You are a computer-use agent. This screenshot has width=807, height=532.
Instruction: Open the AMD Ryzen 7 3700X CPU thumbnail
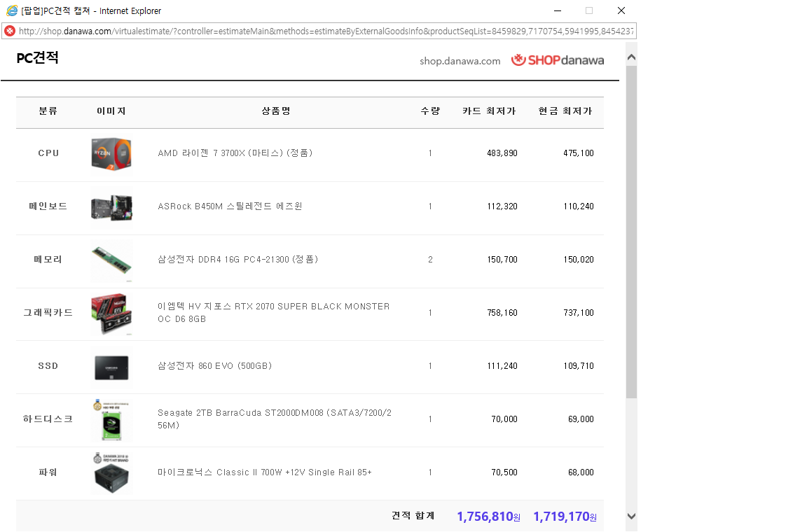click(111, 155)
